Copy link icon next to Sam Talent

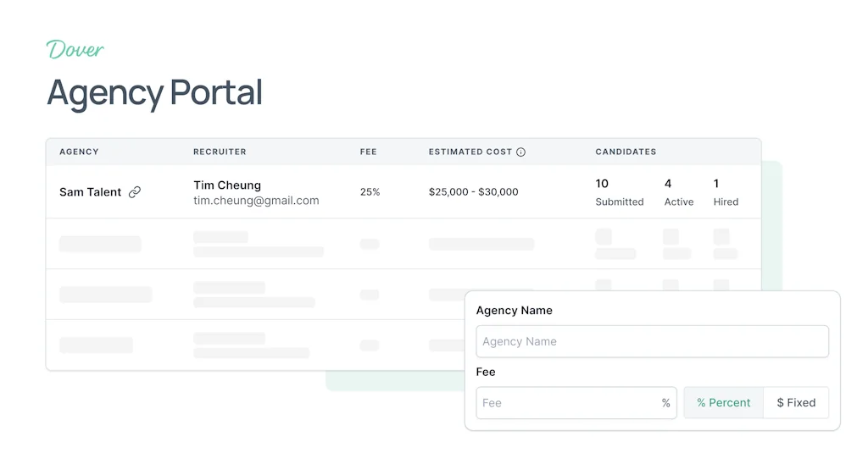click(x=135, y=192)
